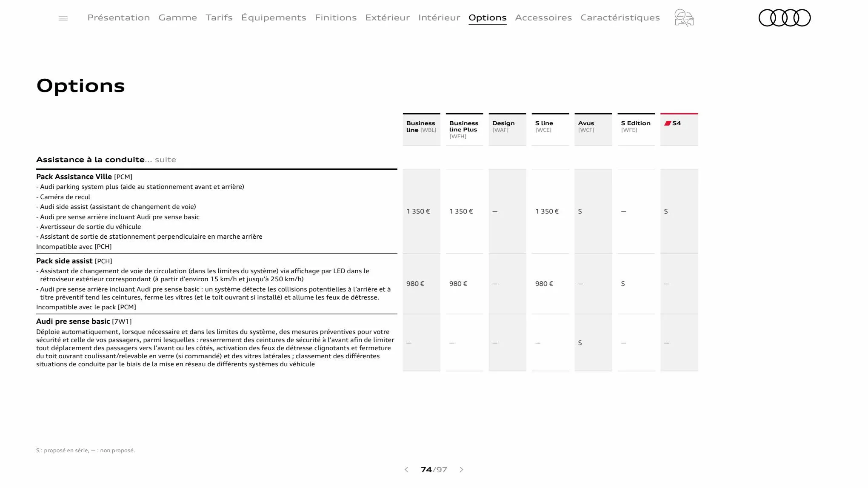Click S in Avus Pack Assistance Ville cell
The height and width of the screenshot is (488, 868).
580,211
